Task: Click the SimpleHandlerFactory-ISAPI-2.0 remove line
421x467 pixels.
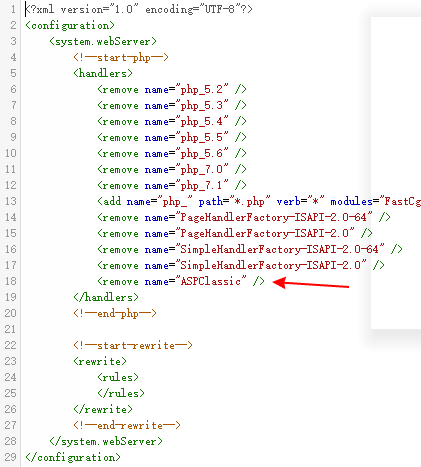Action: [x=241, y=265]
